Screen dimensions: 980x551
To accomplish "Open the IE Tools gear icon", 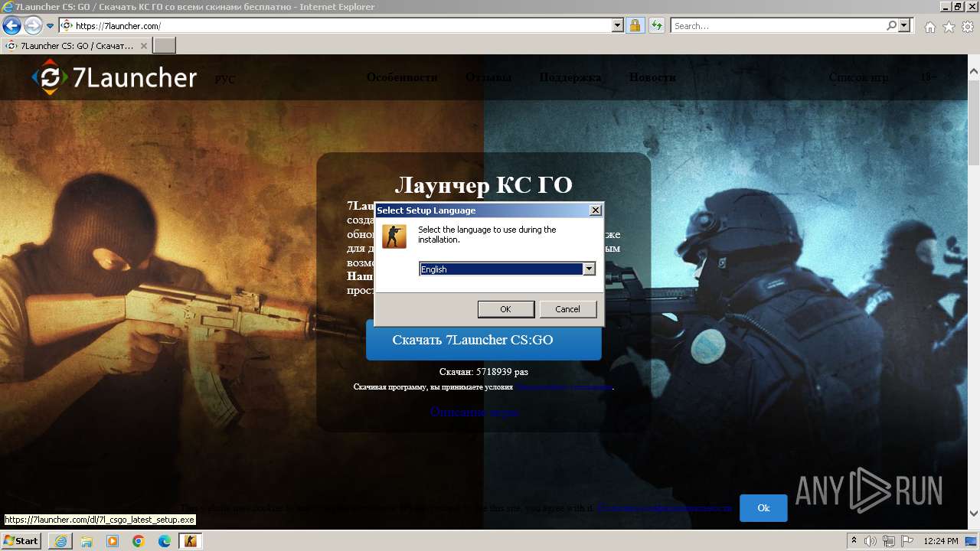I will coord(968,27).
